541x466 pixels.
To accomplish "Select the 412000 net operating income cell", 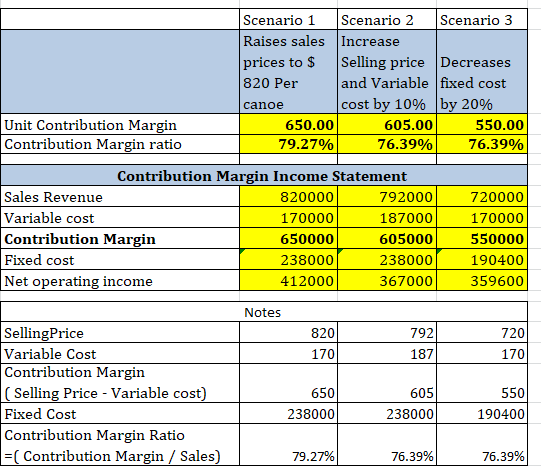I will [288, 281].
